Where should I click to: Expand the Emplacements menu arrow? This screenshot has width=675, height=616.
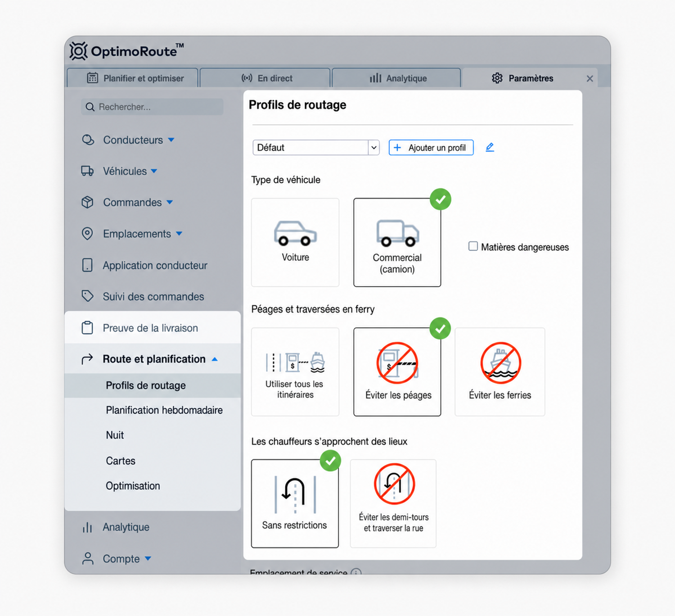coord(179,234)
